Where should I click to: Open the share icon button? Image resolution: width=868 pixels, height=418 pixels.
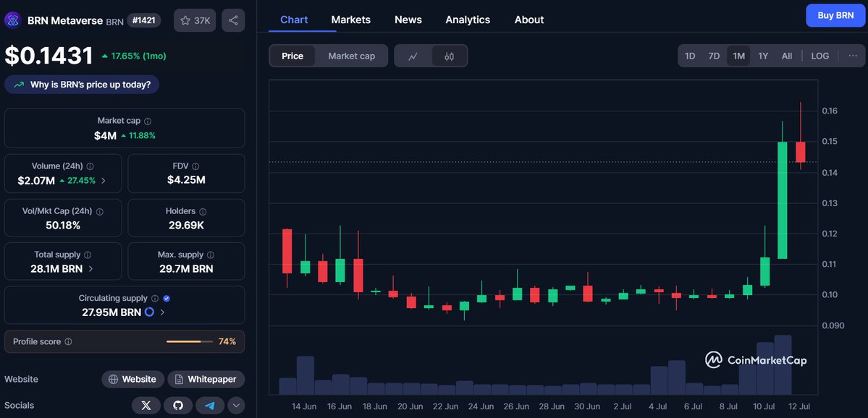point(233,20)
